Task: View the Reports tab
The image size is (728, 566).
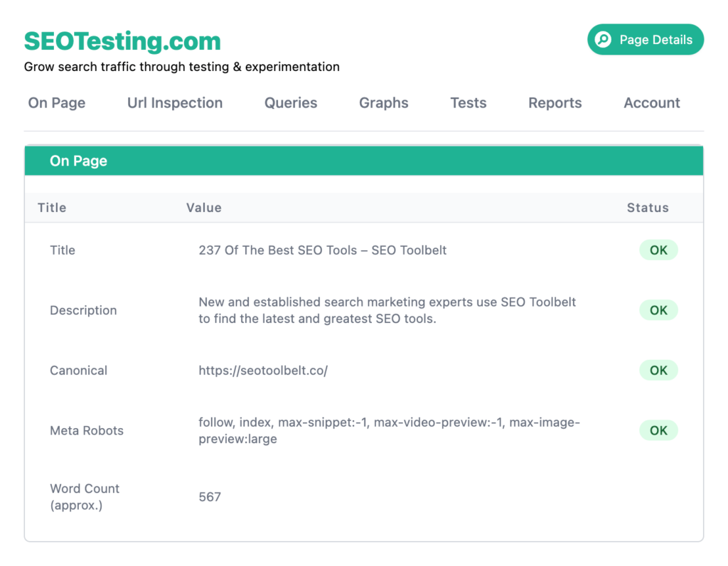Action: [x=555, y=102]
